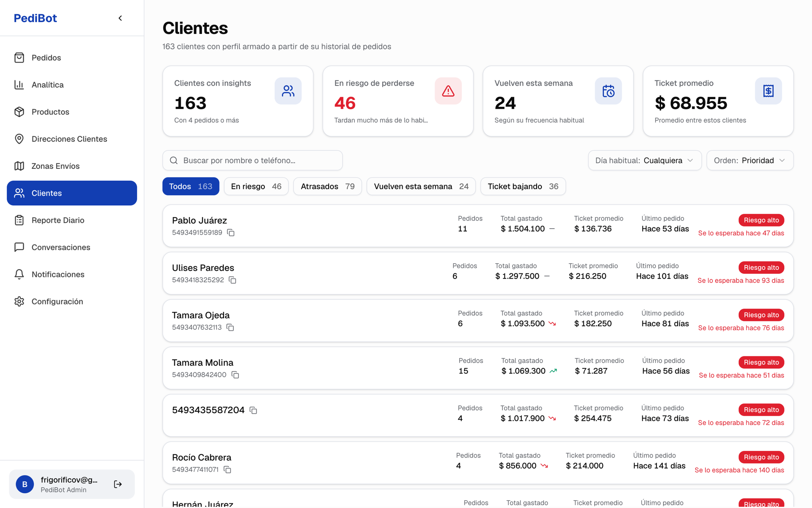Click the Conversaciones chat bubble icon
This screenshot has height=508, width=812.
pos(19,247)
